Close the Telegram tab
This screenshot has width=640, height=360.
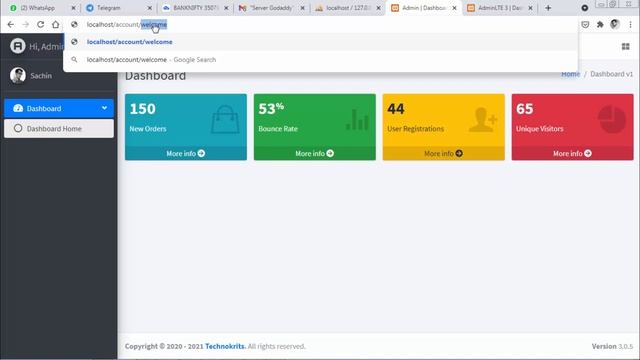149,8
